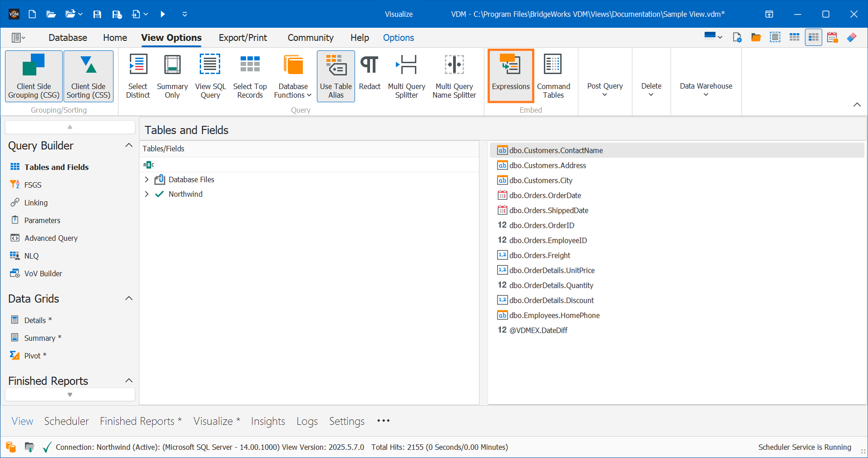868x458 pixels.
Task: Open Parameters in Query Builder
Action: tap(42, 220)
